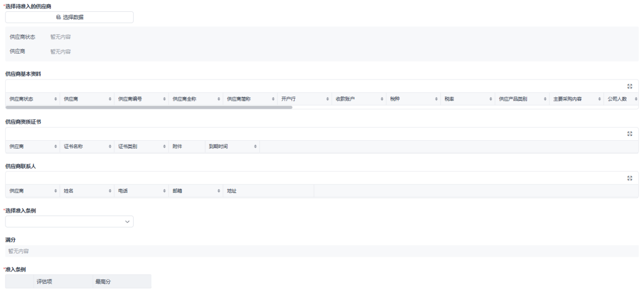
Task: Sort basic info table by 供应商 column
Action: point(110,99)
